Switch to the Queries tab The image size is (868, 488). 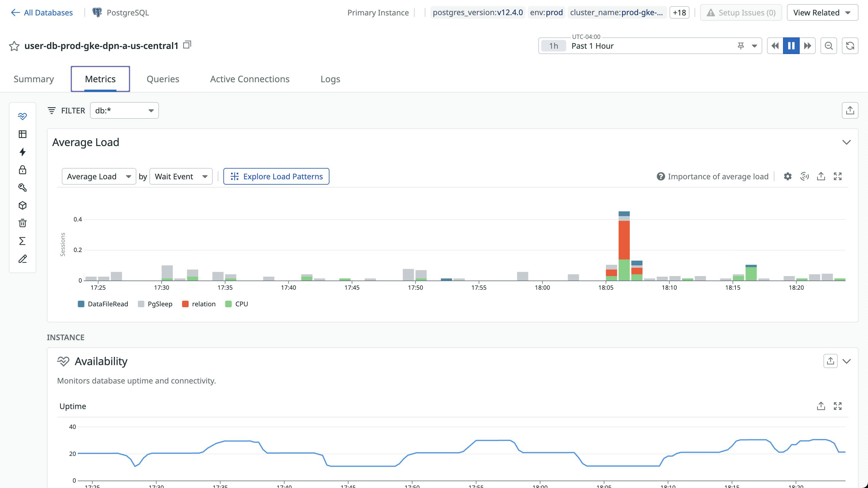click(x=163, y=79)
